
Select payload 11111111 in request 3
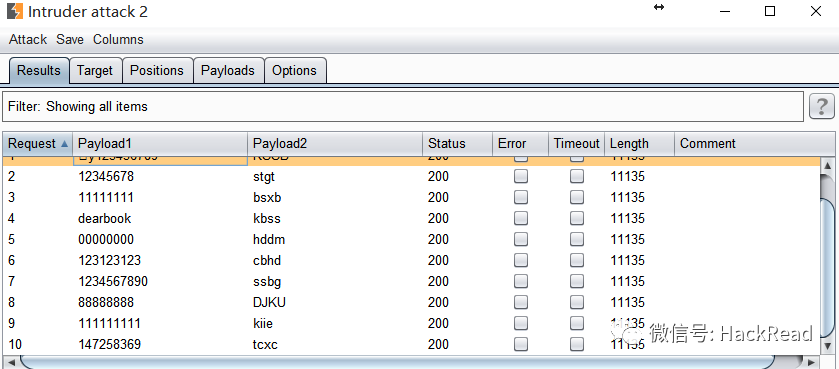point(160,197)
